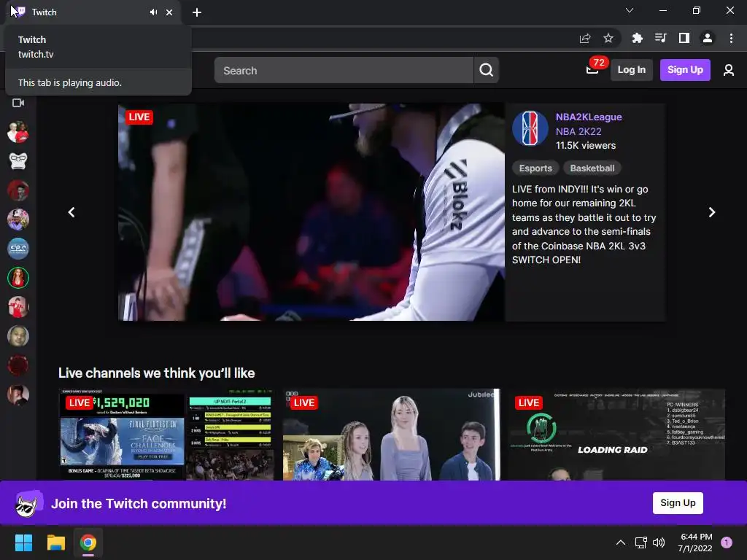Mute the Twitch tab audio speaker icon

pyautogui.click(x=153, y=12)
